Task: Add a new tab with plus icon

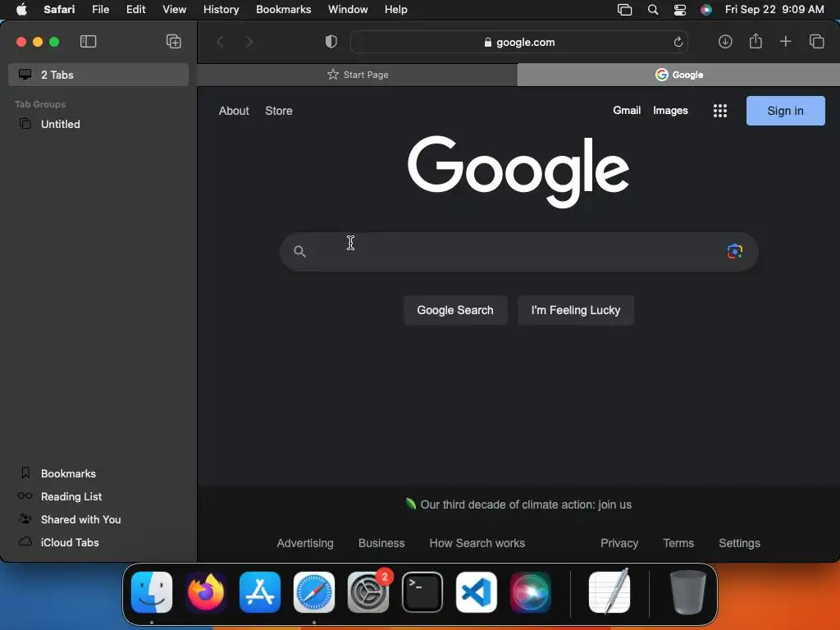Action: click(785, 41)
